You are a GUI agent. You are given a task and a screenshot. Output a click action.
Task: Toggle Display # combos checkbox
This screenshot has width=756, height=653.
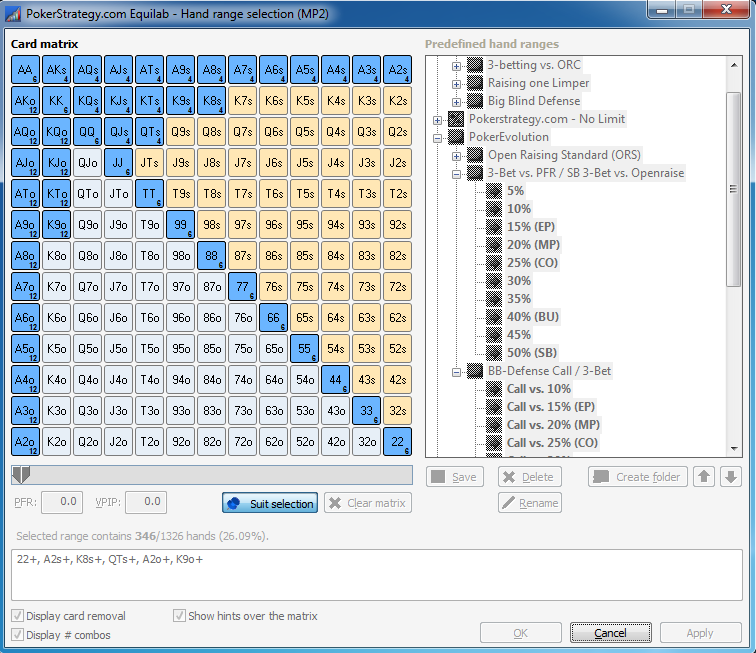click(x=17, y=635)
